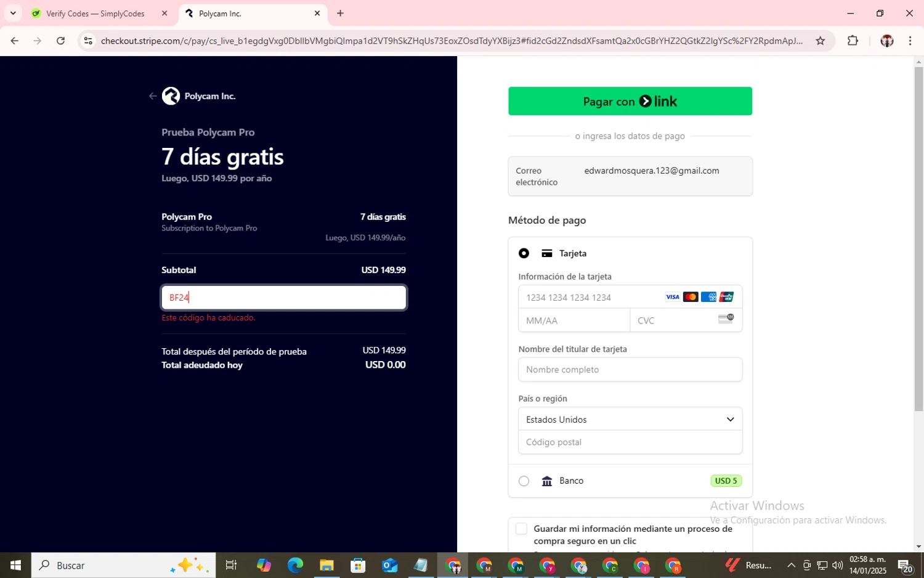The image size is (924, 578).
Task: Click the Mastercard brand icon
Action: tap(691, 297)
